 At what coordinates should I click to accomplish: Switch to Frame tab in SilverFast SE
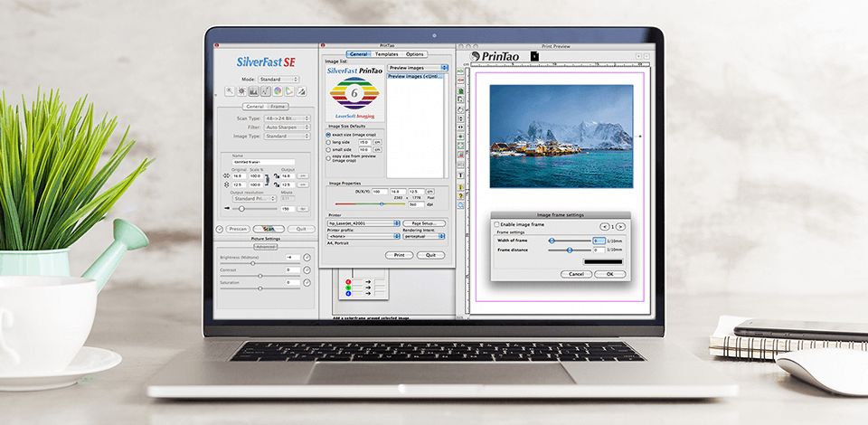pyautogui.click(x=278, y=107)
